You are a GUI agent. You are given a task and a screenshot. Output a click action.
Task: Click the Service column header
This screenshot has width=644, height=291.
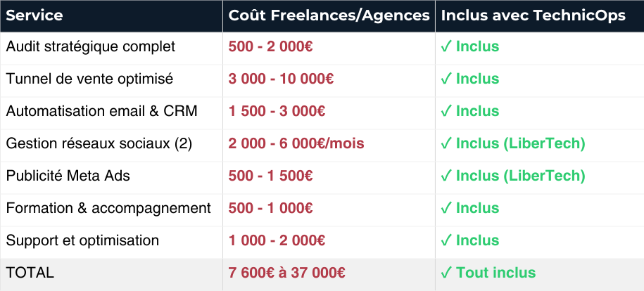click(34, 15)
